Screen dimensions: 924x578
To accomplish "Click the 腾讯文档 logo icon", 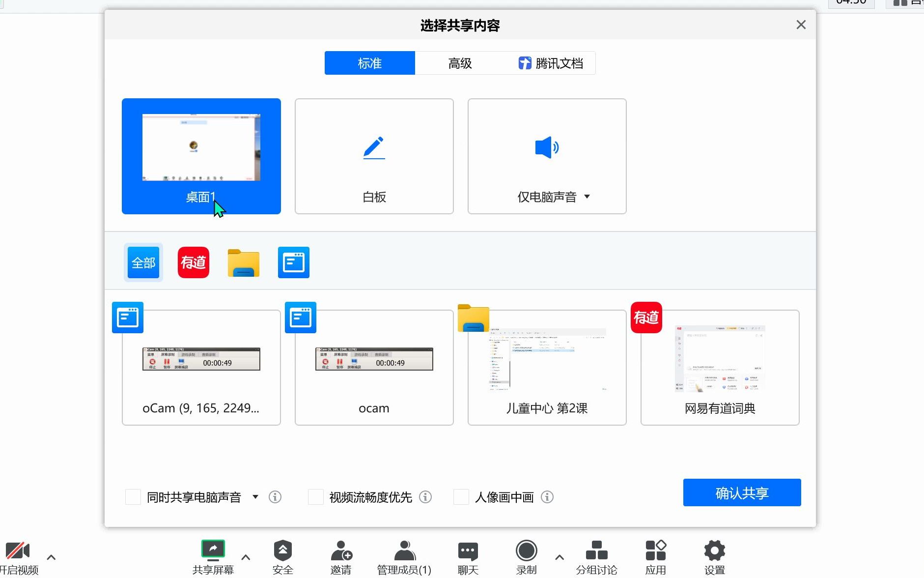I will click(x=525, y=63).
